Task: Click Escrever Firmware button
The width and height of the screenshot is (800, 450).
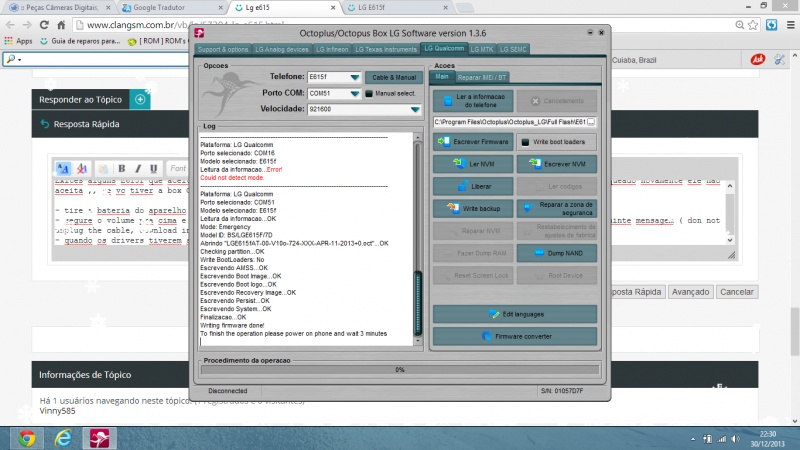Action: click(473, 142)
